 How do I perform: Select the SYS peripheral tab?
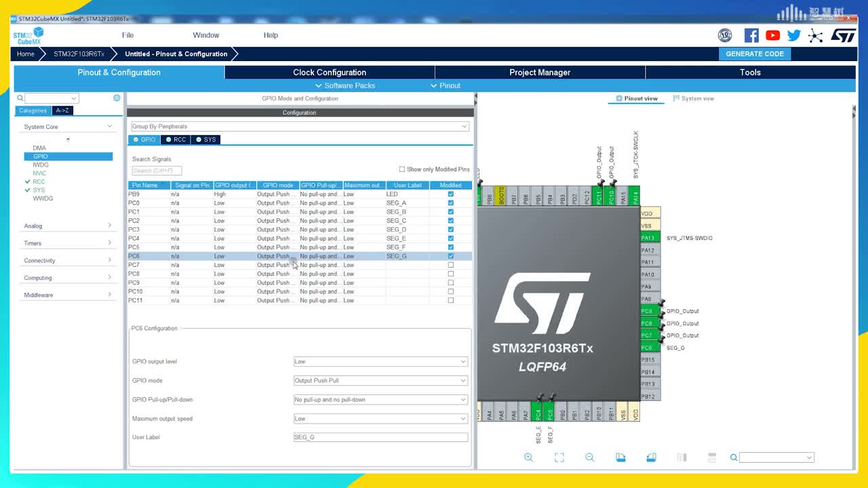tap(205, 140)
